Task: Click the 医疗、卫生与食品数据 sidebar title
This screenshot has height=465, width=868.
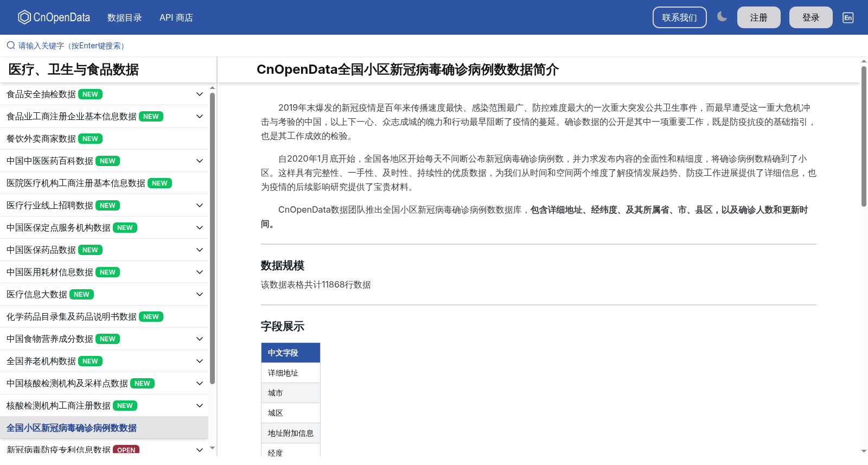Action: tap(74, 69)
